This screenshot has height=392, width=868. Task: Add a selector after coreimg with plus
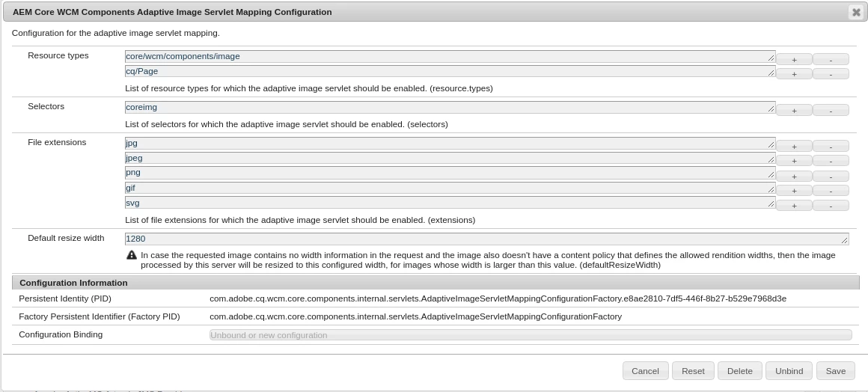[794, 110]
